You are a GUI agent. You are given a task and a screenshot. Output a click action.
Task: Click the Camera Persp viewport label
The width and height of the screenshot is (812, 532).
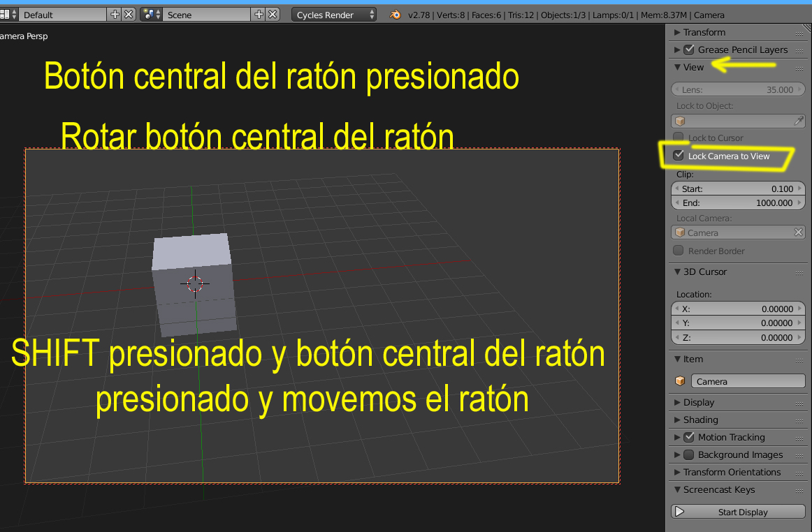pyautogui.click(x=24, y=36)
